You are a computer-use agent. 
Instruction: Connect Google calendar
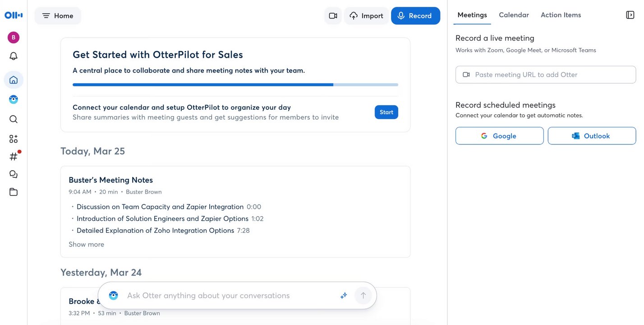499,136
